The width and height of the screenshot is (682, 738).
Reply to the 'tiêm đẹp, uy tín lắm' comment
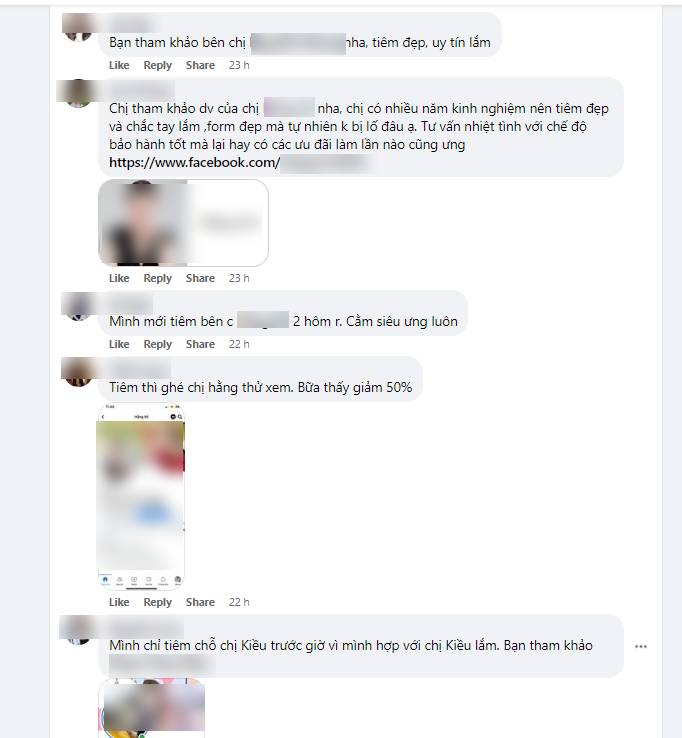click(x=157, y=65)
